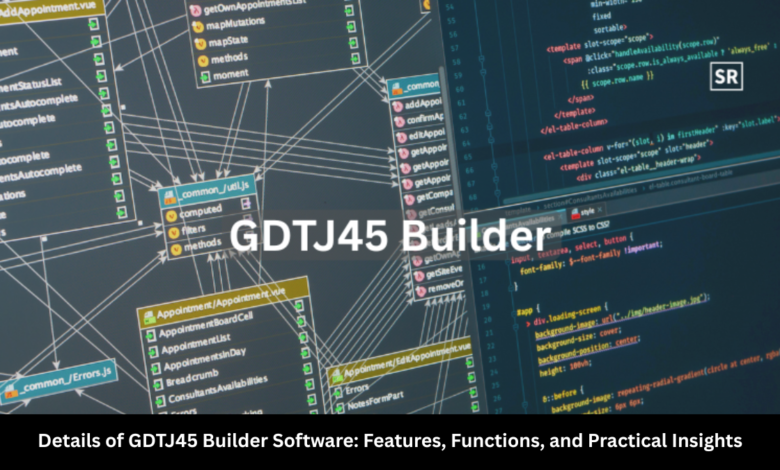Click the orange icon beside computed
This screenshot has height=470, width=780.
pyautogui.click(x=171, y=216)
